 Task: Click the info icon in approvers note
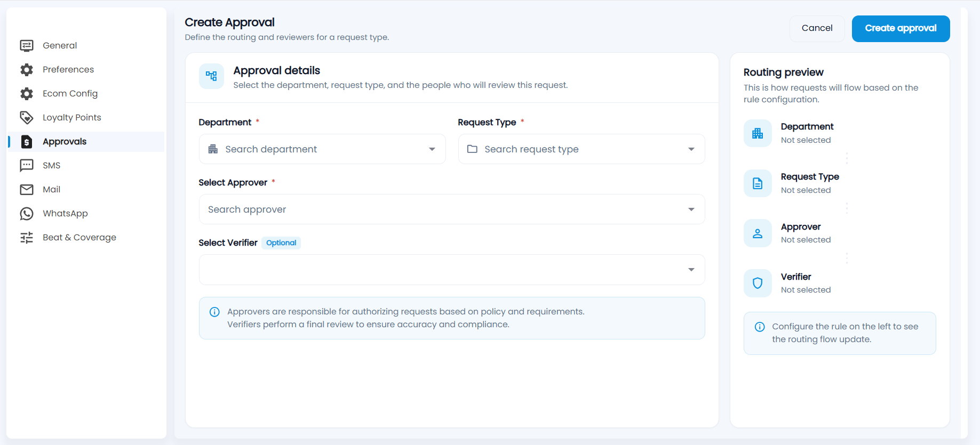(x=214, y=312)
